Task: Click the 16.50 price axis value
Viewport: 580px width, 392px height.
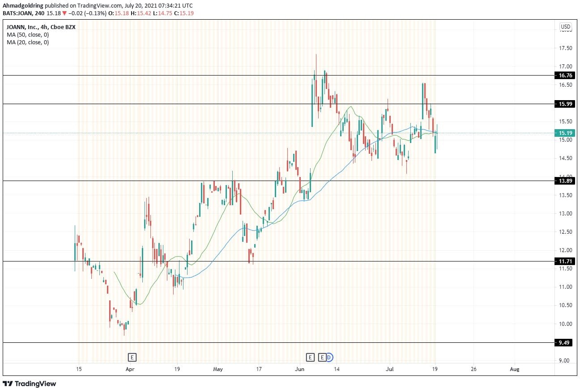Action: (565, 85)
